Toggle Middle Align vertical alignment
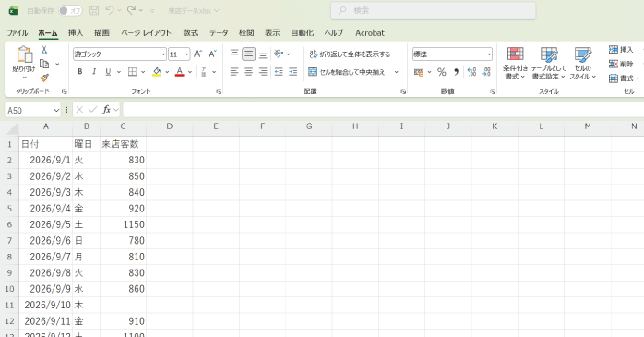This screenshot has width=644, height=337. 248,54
